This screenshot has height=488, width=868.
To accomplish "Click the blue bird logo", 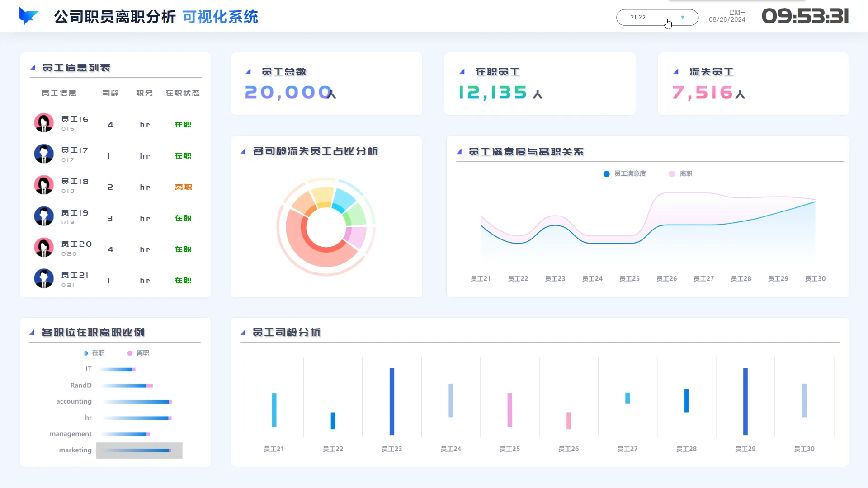I will point(28,16).
